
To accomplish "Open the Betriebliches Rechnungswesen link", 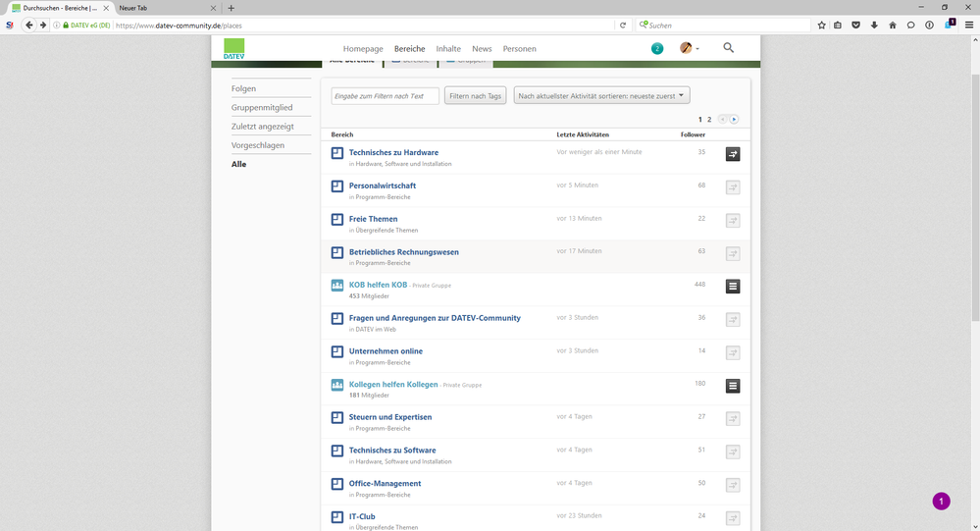I will (x=404, y=252).
